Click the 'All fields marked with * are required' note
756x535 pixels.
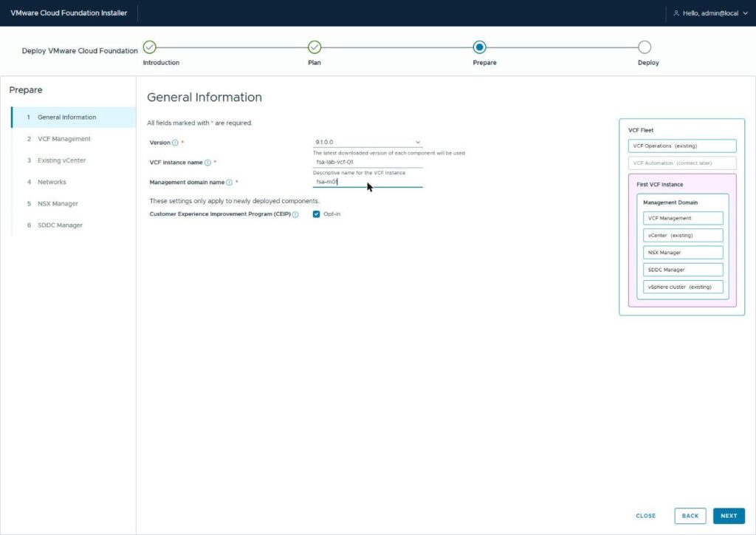(199, 123)
